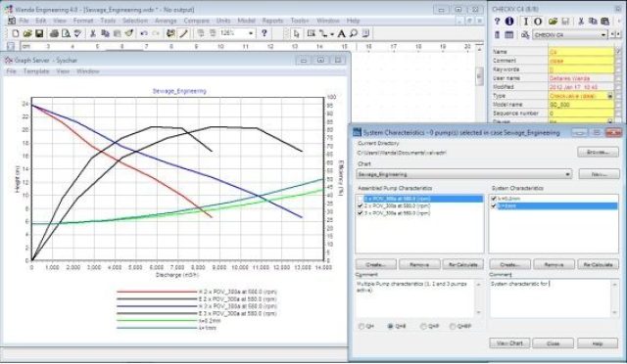The width and height of the screenshot is (627, 364).
Task: Toggle the 'O' output properties icon
Action: (538, 22)
